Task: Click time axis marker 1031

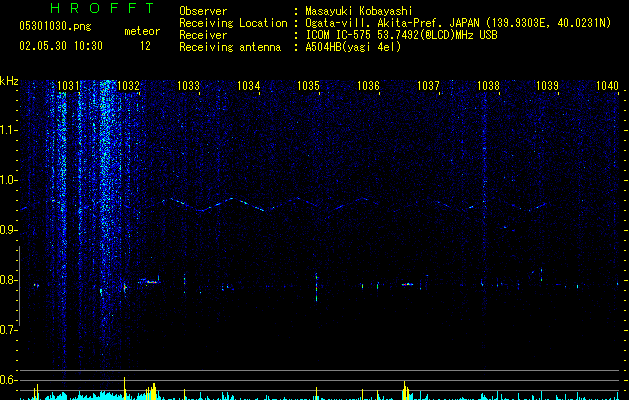Action: (x=68, y=85)
